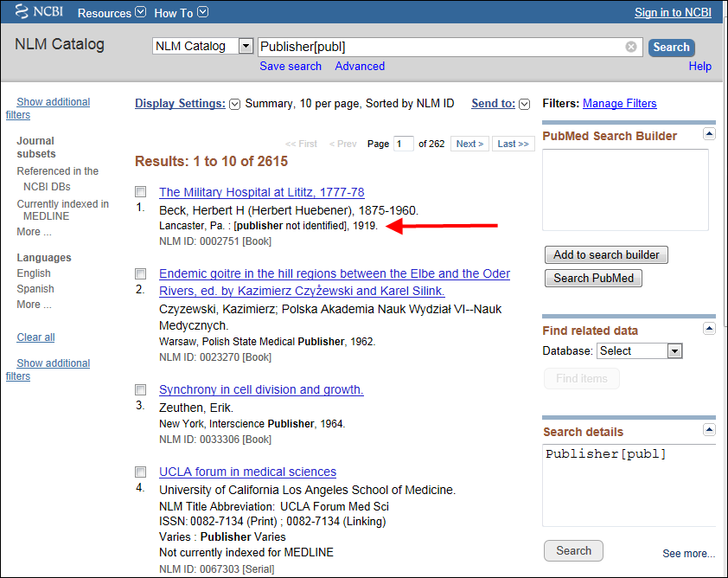Screen dimensions: 728x578
Task: Collapse the PubMed Search Builder panel
Action: pyautogui.click(x=709, y=134)
